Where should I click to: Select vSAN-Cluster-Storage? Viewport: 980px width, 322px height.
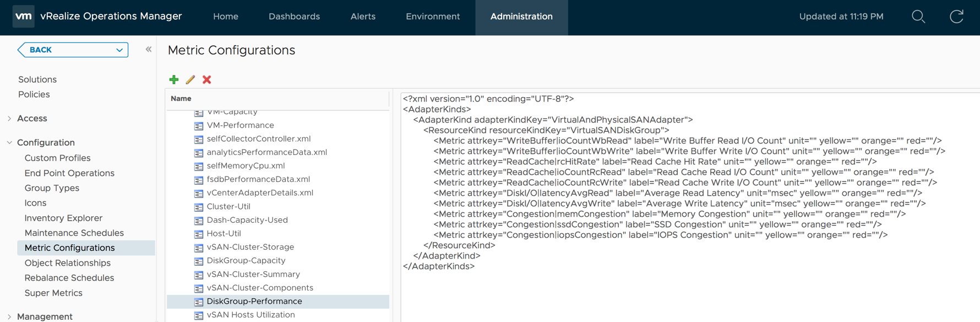click(x=251, y=247)
